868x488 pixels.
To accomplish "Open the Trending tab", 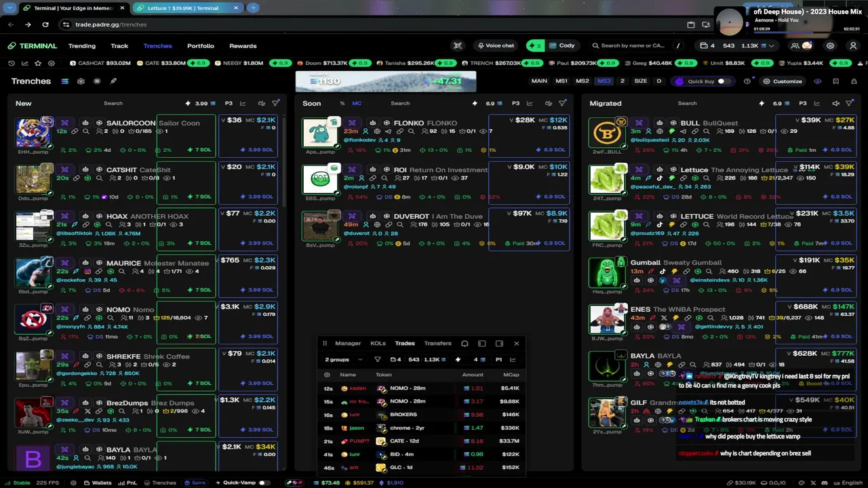I will tap(82, 46).
